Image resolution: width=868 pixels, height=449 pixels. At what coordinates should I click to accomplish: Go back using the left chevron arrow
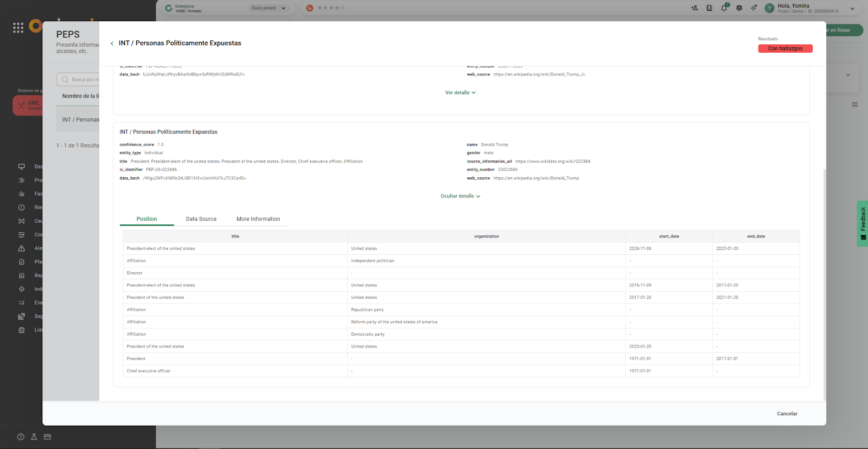pyautogui.click(x=112, y=43)
